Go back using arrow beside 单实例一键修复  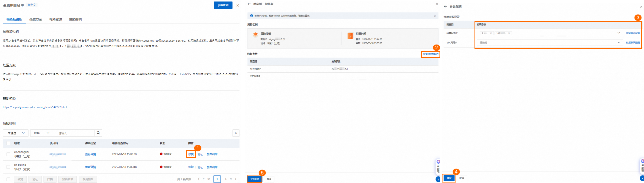click(249, 4)
